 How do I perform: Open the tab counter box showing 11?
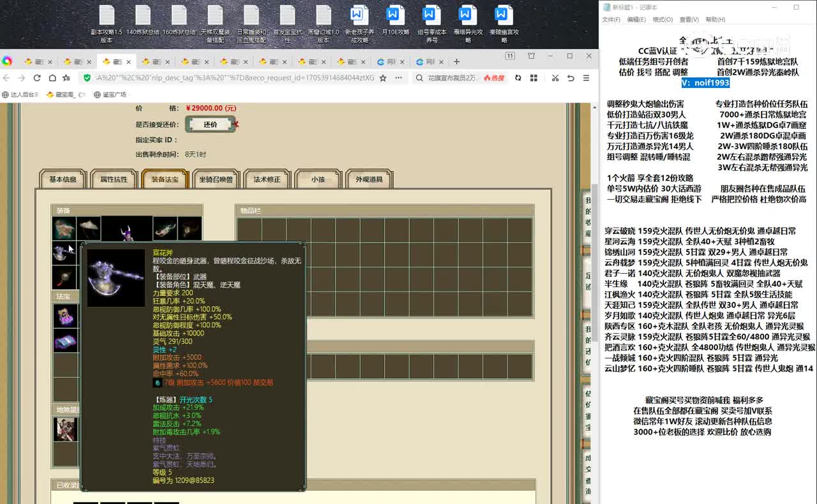510,56
